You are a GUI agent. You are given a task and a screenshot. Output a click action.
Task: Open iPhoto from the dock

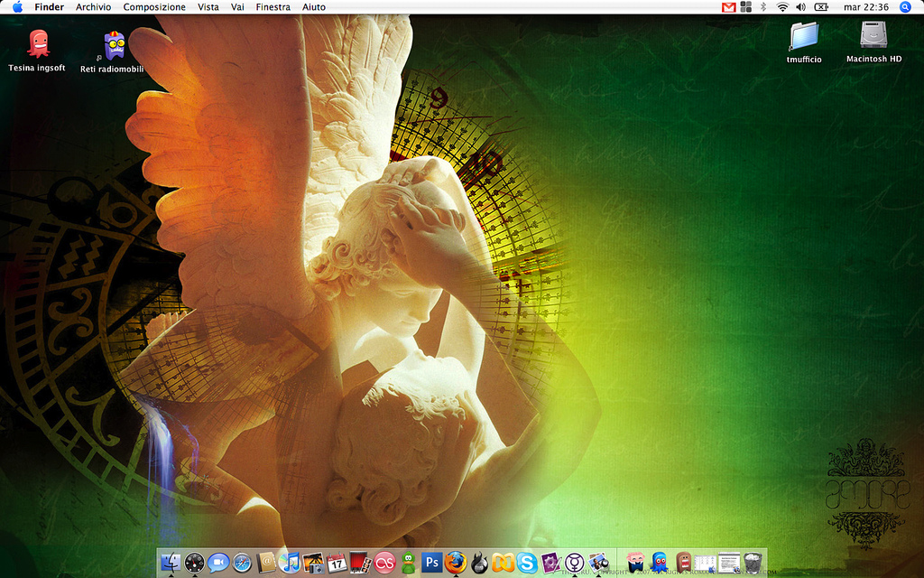tap(313, 563)
